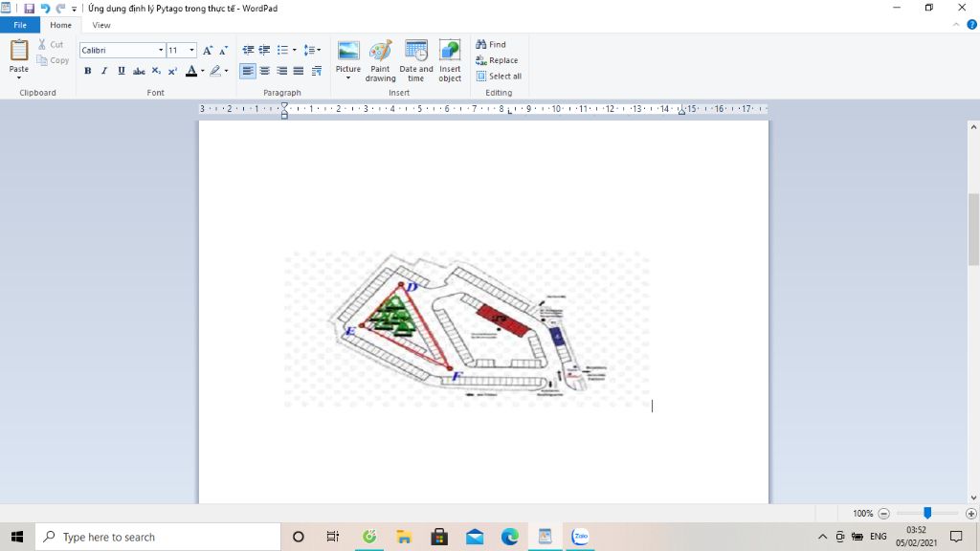Open the Paragraph settings dialog icon

point(316,71)
